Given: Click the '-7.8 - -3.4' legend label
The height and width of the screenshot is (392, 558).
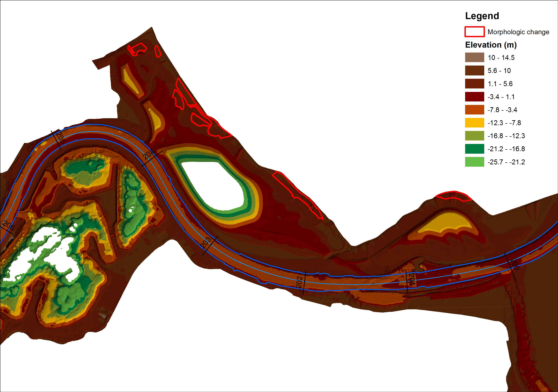Looking at the screenshot, I should pyautogui.click(x=502, y=110).
